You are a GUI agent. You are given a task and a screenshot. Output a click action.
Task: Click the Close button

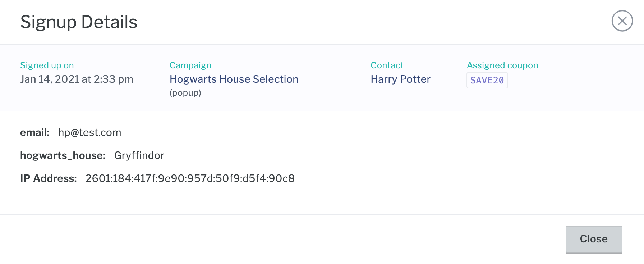(x=594, y=240)
